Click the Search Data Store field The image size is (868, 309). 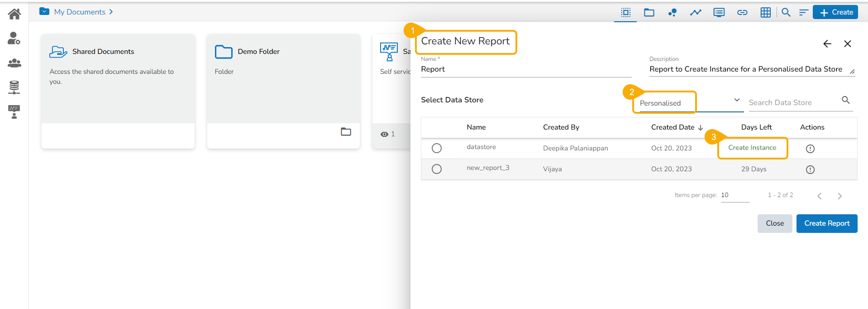tap(793, 103)
